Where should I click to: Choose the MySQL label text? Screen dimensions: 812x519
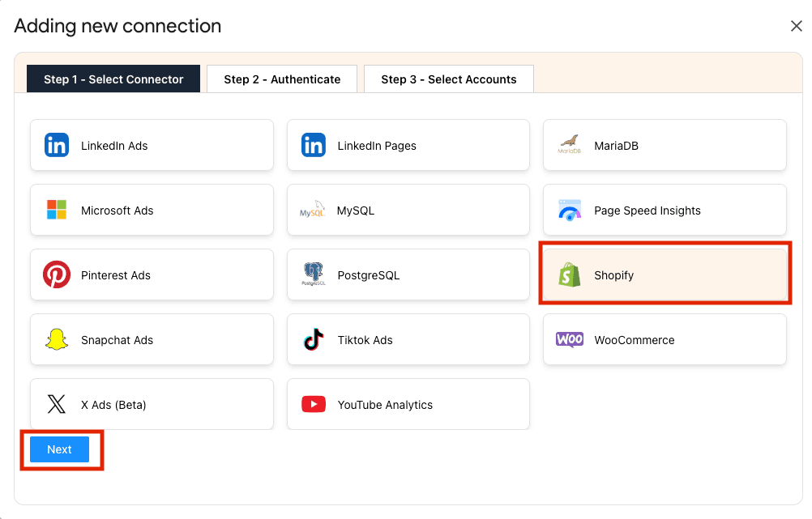[x=355, y=211]
